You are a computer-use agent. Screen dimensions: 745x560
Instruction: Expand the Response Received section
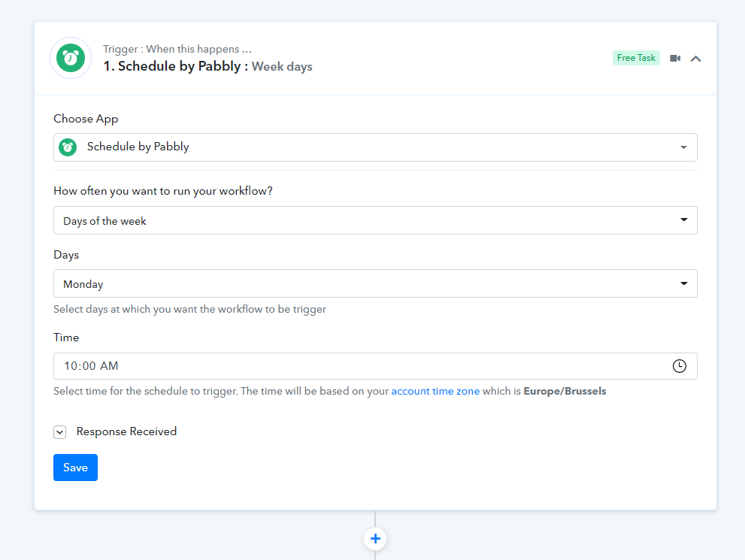coord(60,432)
